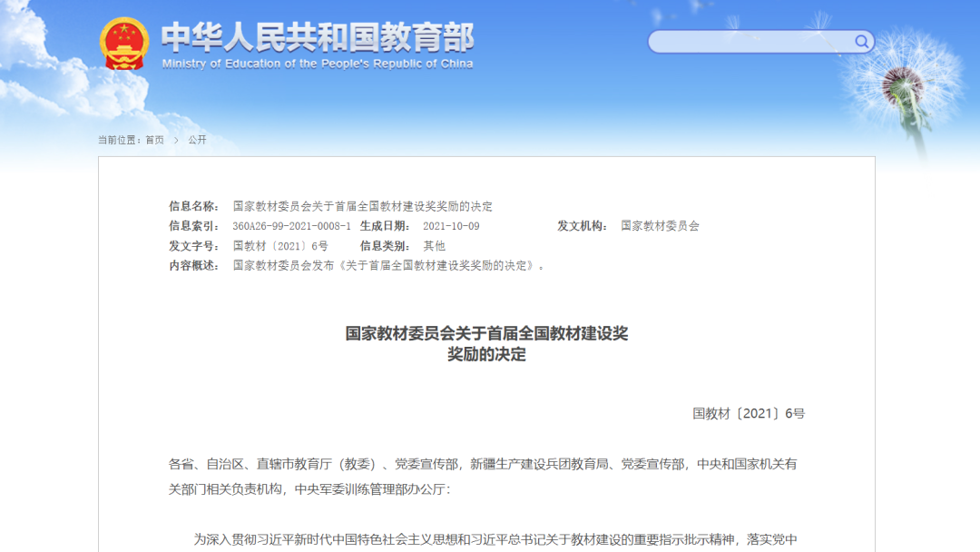Click 国家教材委员会 next to 发文机构
Image resolution: width=980 pixels, height=552 pixels.
coord(660,226)
